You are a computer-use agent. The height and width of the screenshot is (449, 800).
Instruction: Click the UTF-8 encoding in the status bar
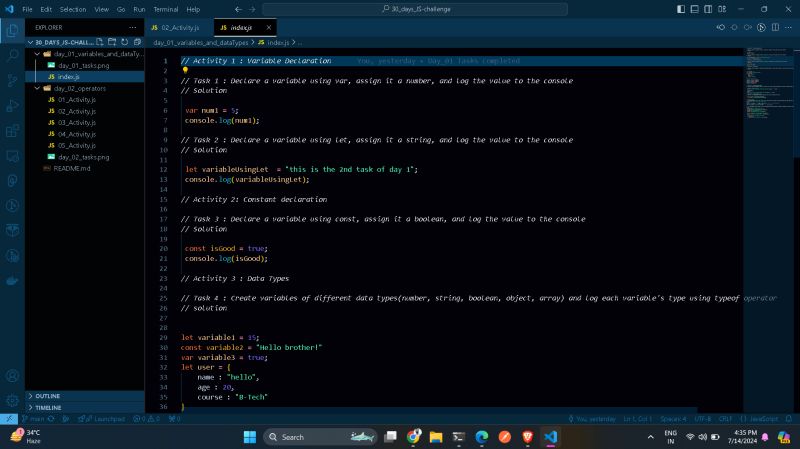click(703, 419)
